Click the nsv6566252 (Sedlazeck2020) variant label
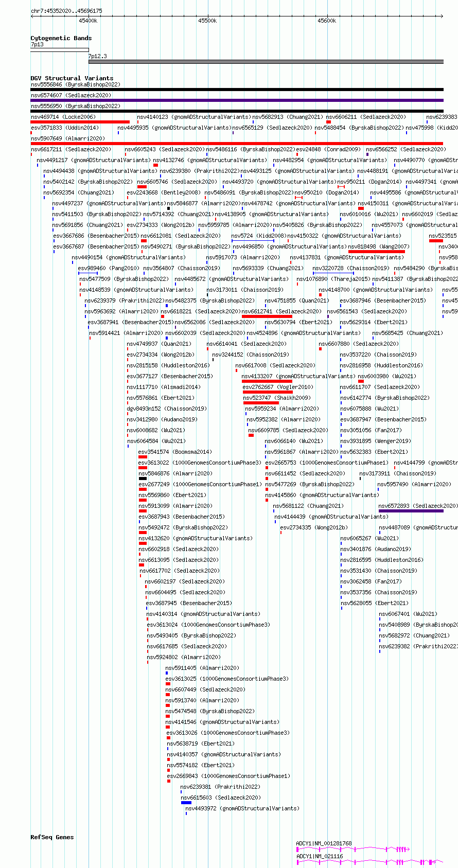Viewport: 458px width, 868px height. coord(406,149)
